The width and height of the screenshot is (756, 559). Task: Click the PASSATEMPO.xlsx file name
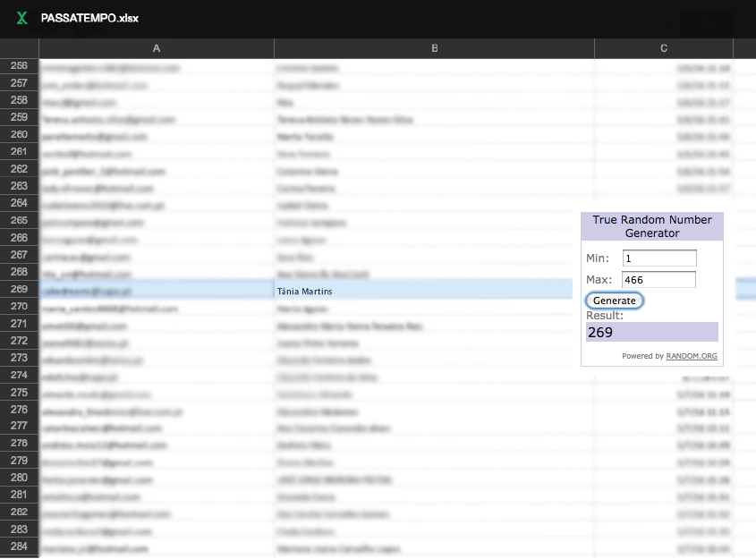click(x=89, y=18)
